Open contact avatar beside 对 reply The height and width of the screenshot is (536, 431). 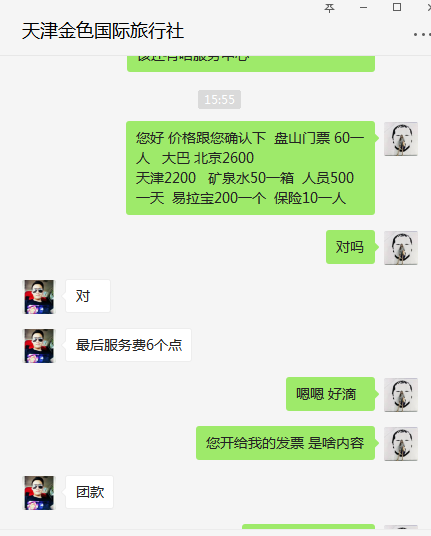(x=39, y=297)
